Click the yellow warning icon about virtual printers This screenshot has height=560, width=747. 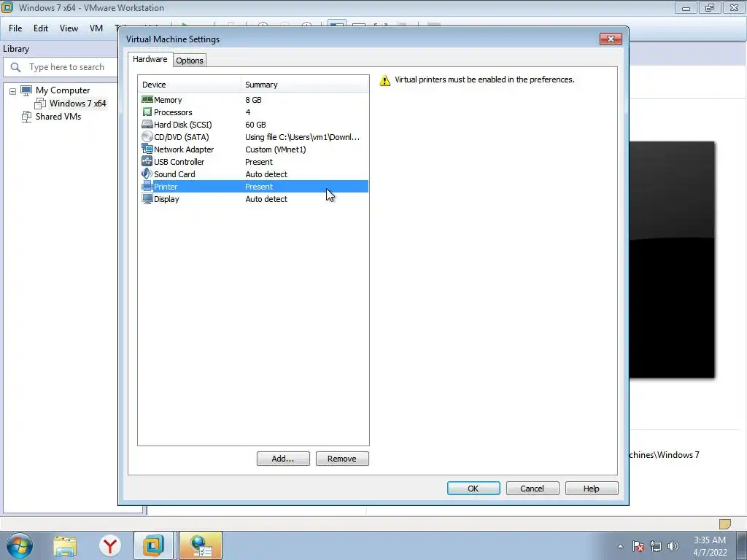385,80
